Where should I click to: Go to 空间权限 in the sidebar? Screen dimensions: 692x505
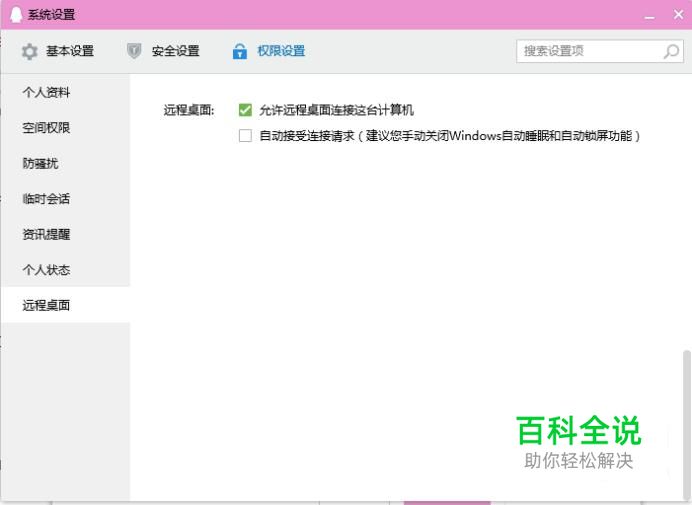click(x=65, y=128)
